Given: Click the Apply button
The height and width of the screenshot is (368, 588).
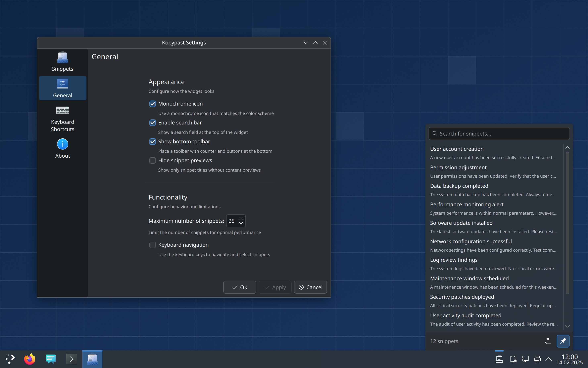Looking at the screenshot, I should point(275,287).
